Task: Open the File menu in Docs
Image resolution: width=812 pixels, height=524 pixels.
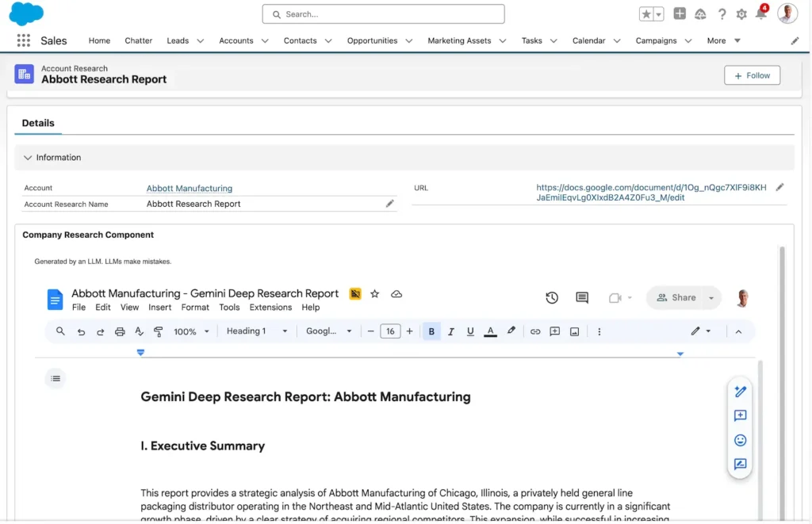Action: tap(79, 307)
